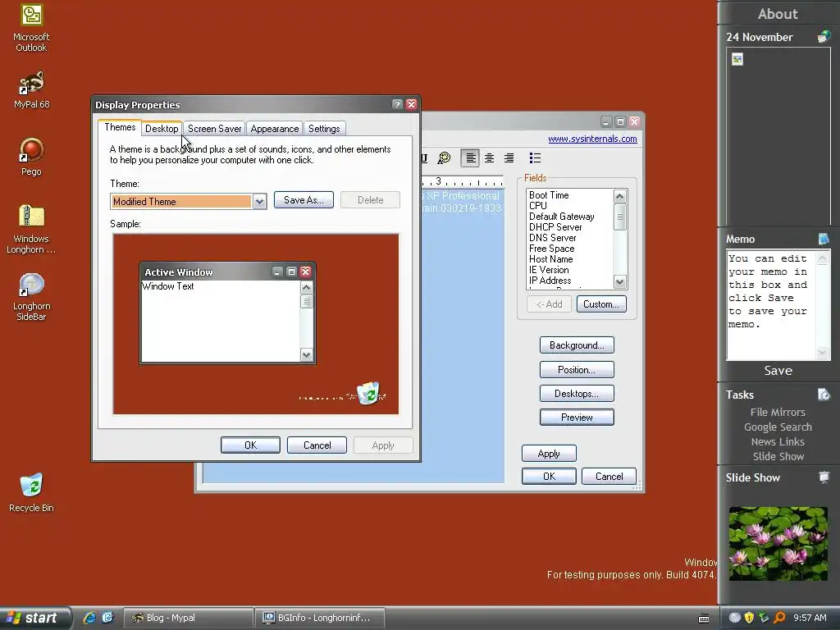
Task: Click Cancel in the BGInfo window
Action: [609, 477]
